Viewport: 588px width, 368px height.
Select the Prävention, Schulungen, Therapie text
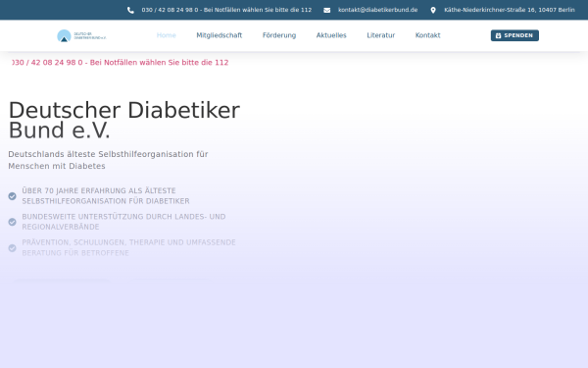click(128, 247)
